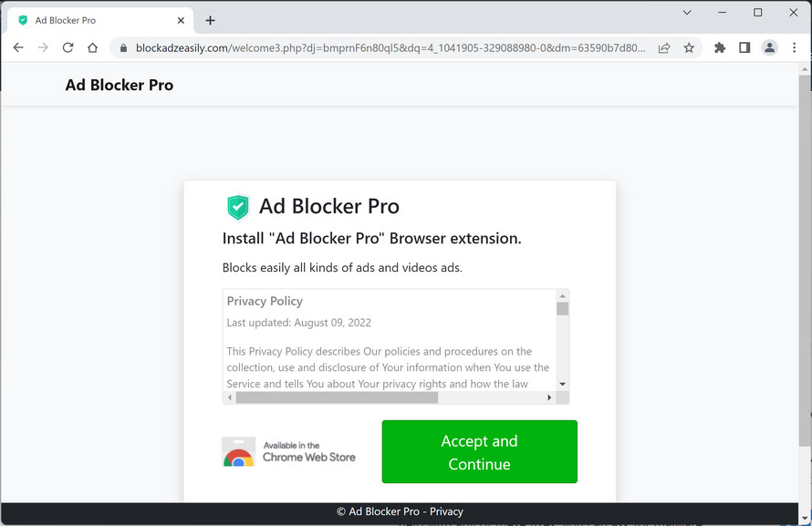The image size is (812, 526).
Task: Click the tab list dropdown chevron
Action: pos(687,13)
